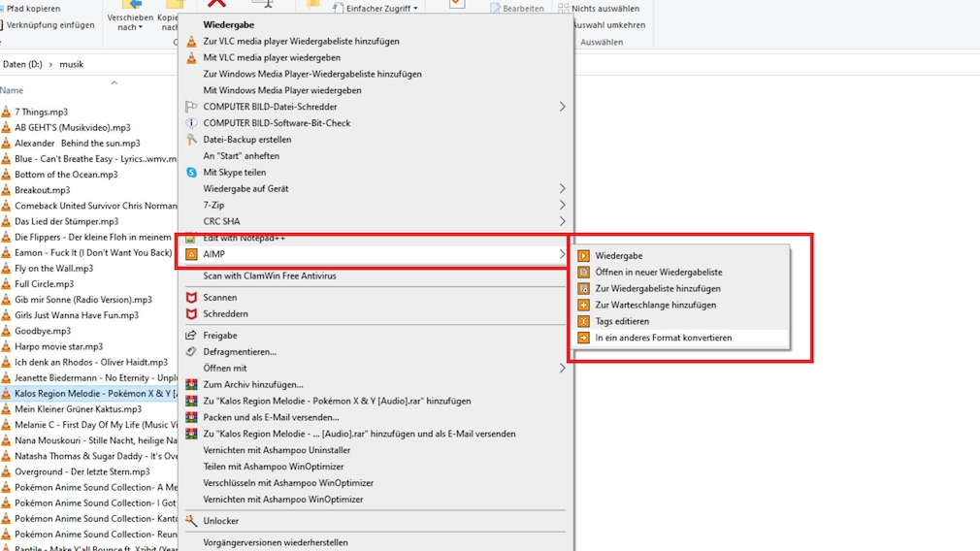Choose Vorgängerversionen wiederherstellen
The height and width of the screenshot is (551, 980).
coord(275,543)
